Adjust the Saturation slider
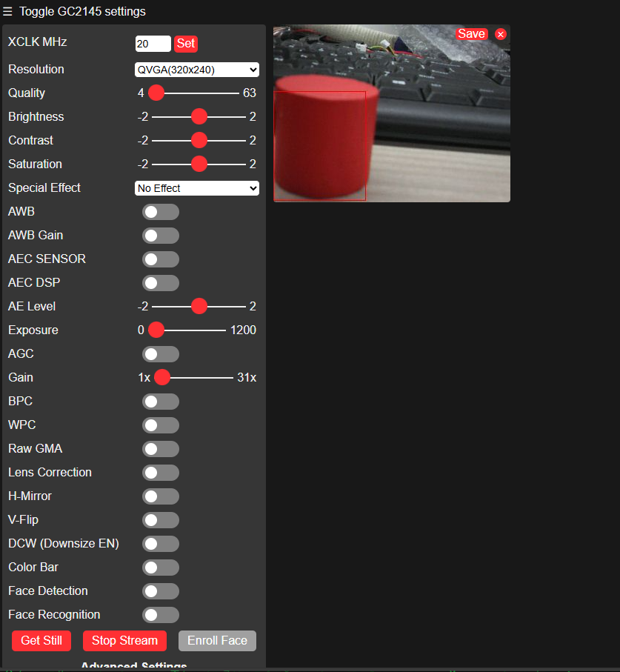This screenshot has width=620, height=672. pyautogui.click(x=199, y=164)
